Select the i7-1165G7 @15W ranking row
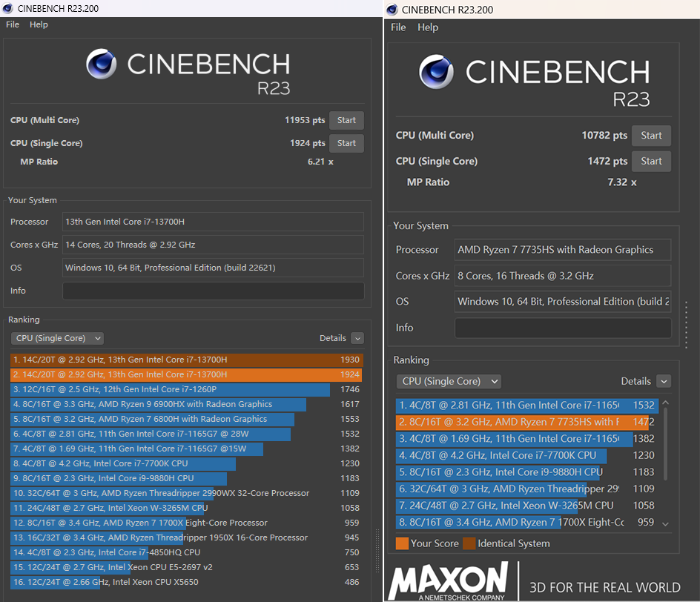700x602 pixels. coord(187,449)
